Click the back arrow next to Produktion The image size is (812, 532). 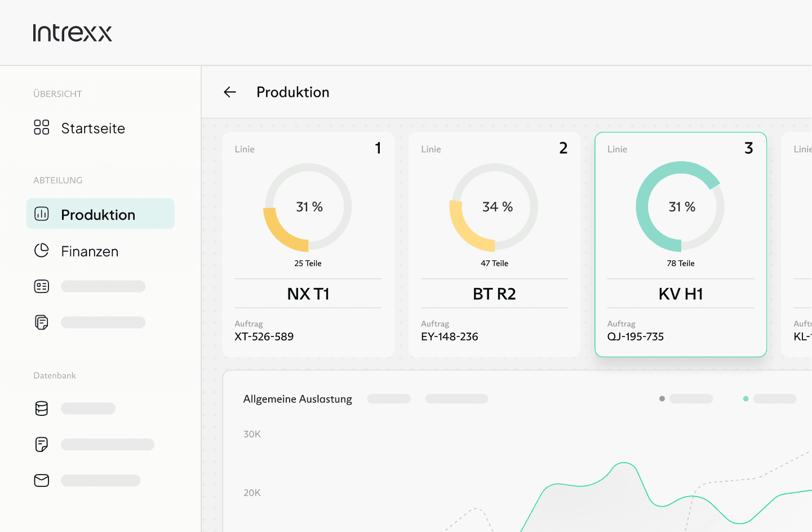pos(230,92)
